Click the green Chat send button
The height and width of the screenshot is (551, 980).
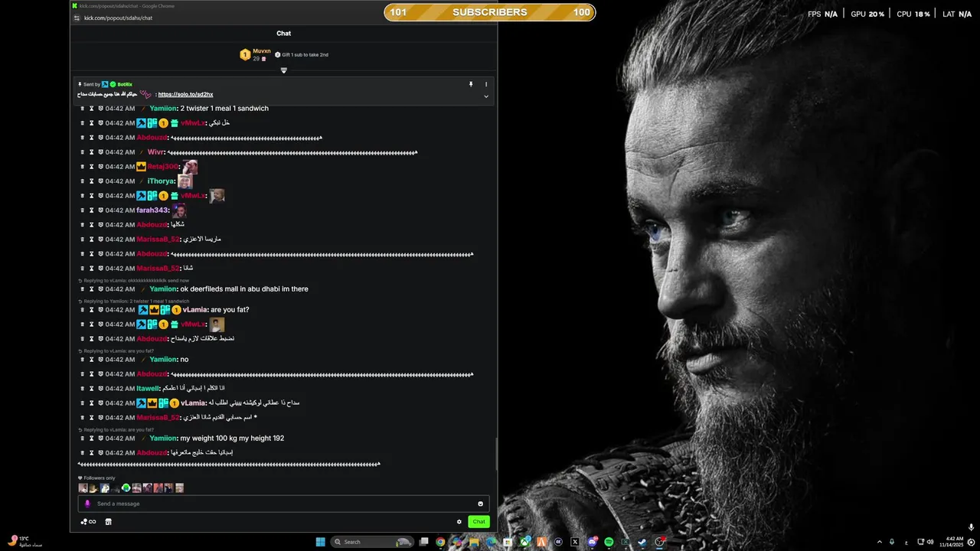pyautogui.click(x=479, y=522)
